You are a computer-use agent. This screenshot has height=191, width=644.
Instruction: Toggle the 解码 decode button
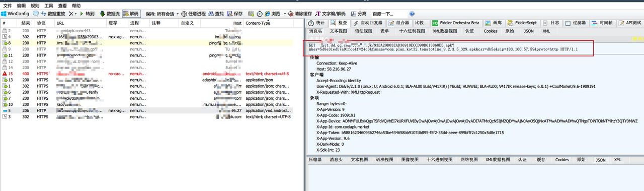tap(131, 14)
